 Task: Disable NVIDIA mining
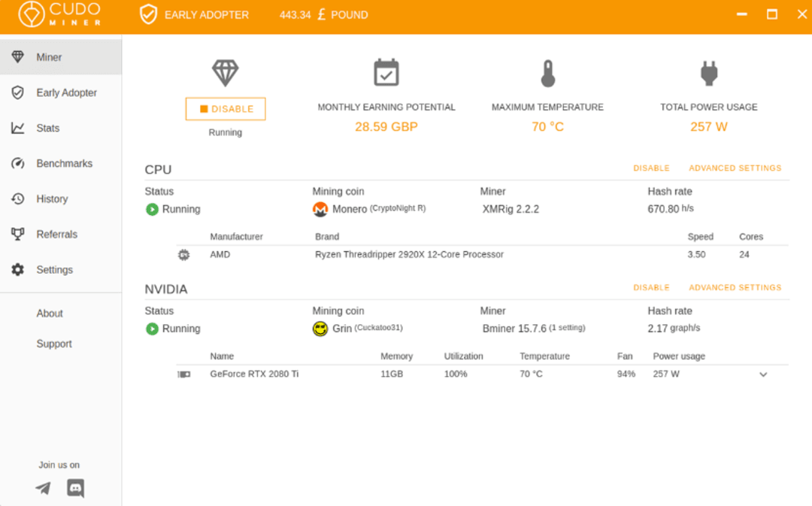[x=651, y=287]
